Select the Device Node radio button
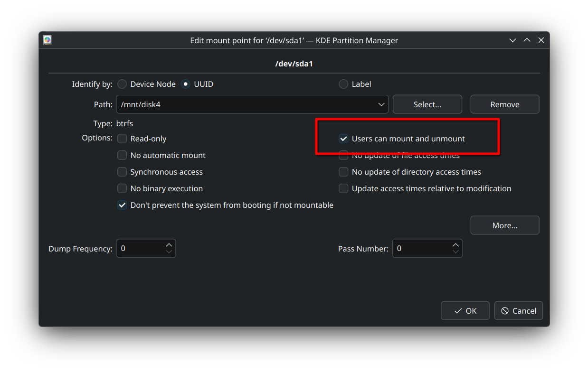The width and height of the screenshot is (588, 372). [122, 84]
